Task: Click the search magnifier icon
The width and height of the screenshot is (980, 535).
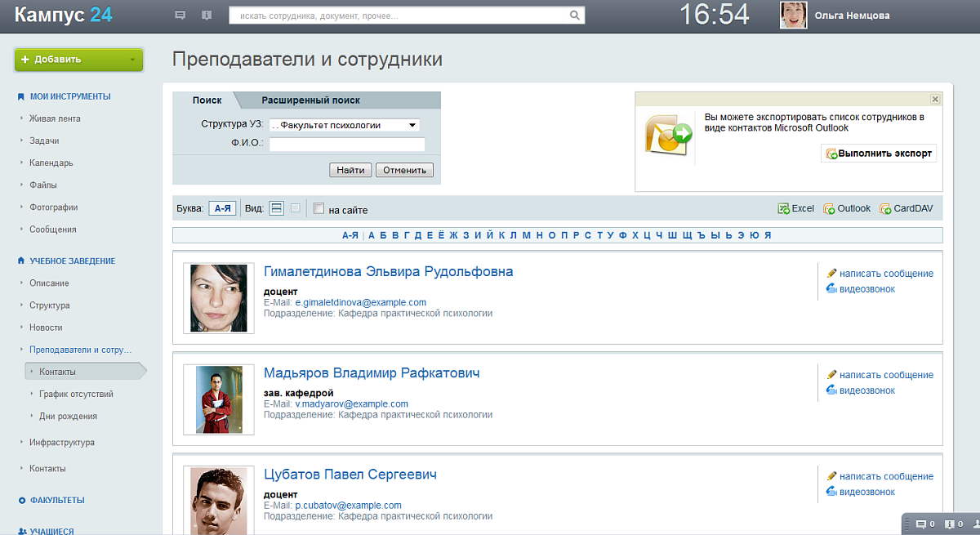Action: click(575, 16)
